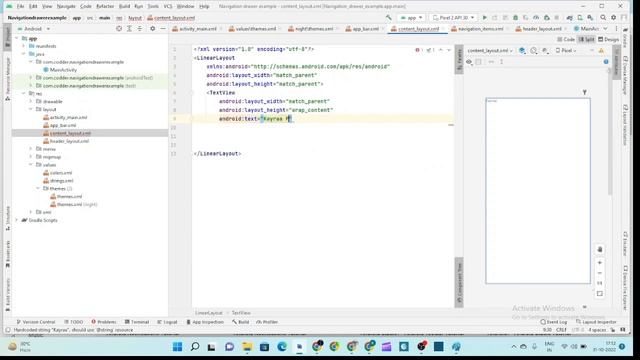Click the orientation icon in design toolbar

click(533, 51)
